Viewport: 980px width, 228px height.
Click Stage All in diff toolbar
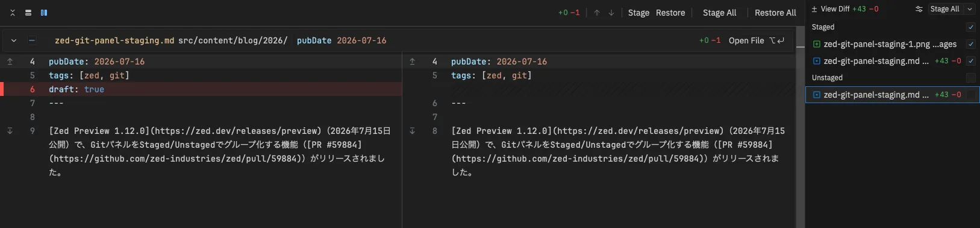(x=719, y=13)
